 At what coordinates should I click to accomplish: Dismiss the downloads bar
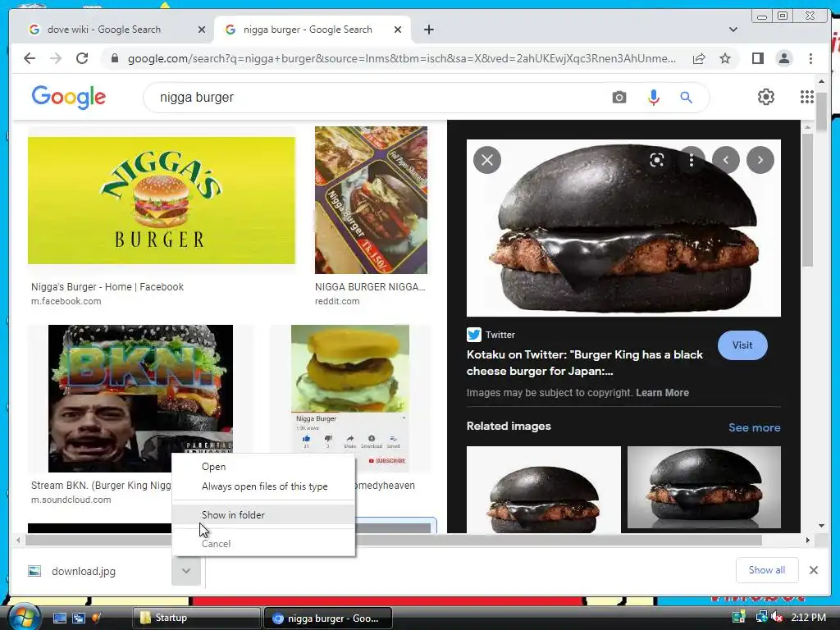(x=813, y=570)
